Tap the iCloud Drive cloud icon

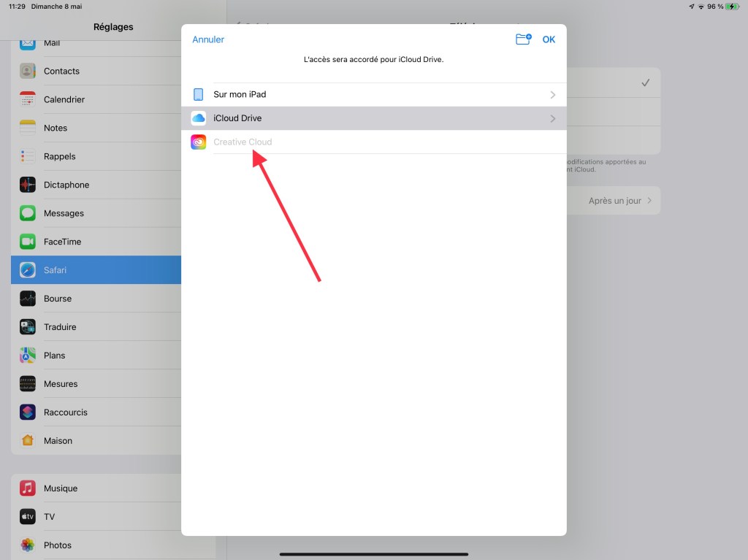tap(198, 118)
